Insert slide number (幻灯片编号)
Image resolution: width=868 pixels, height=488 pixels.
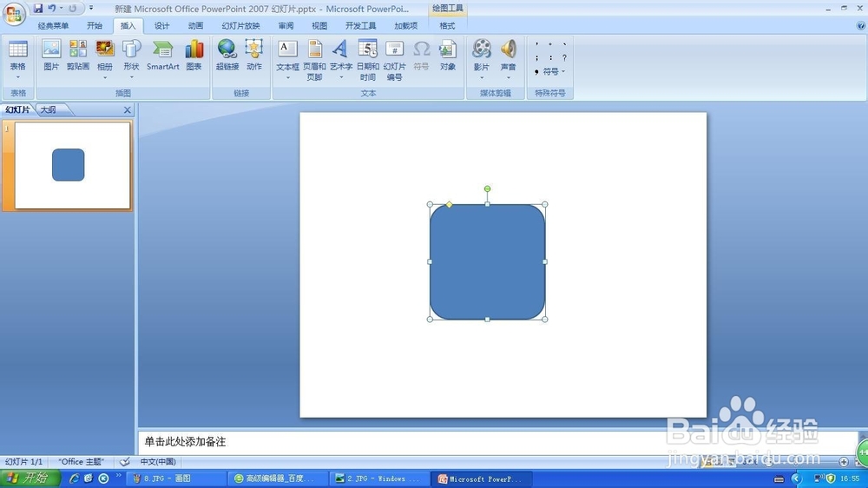coord(394,60)
